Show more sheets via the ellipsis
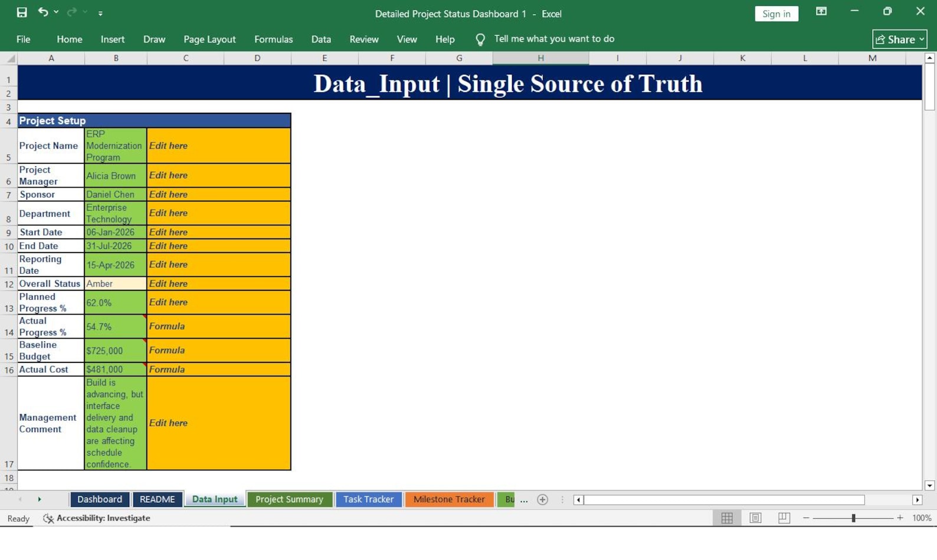This screenshot has height=560, width=937. 524,500
